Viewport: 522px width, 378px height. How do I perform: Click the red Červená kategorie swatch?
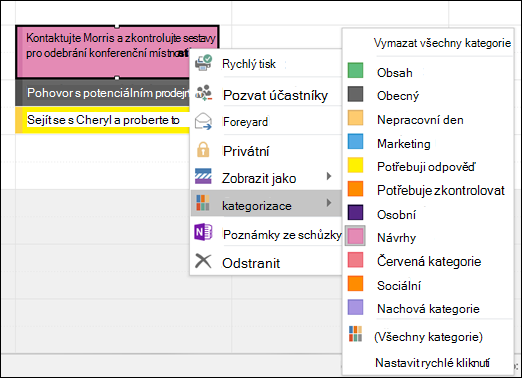(355, 260)
